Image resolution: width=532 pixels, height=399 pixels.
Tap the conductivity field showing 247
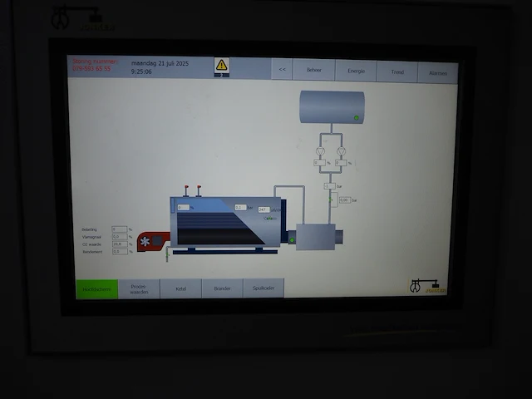click(264, 209)
